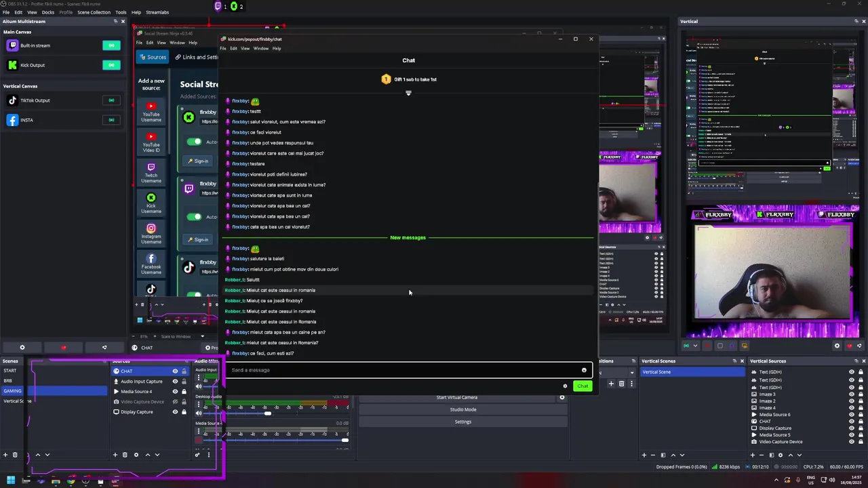Viewport: 868px width, 488px height.
Task: Click the Gift 1 sub to take 1st banner
Action: coord(409,79)
